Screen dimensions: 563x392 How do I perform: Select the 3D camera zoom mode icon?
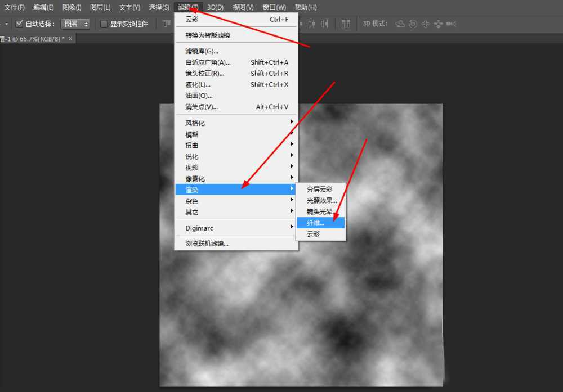click(x=450, y=24)
